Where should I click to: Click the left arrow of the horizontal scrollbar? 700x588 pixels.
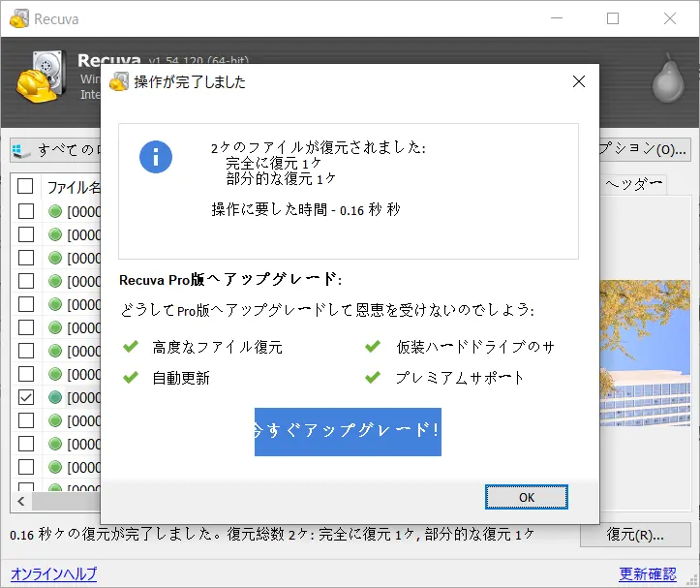21,501
